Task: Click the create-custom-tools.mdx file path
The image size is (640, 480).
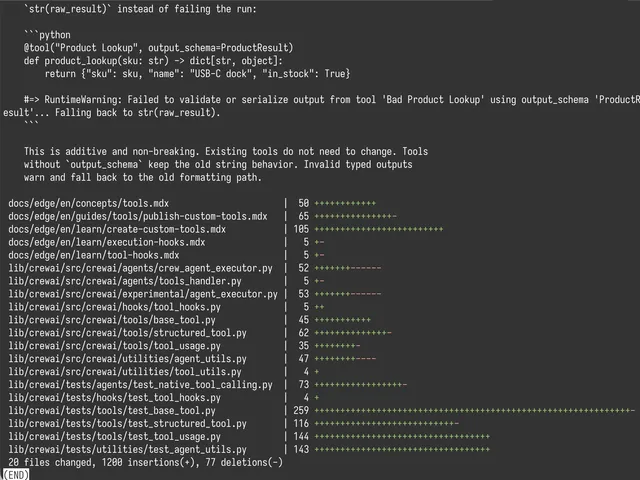Action: [x=117, y=229]
